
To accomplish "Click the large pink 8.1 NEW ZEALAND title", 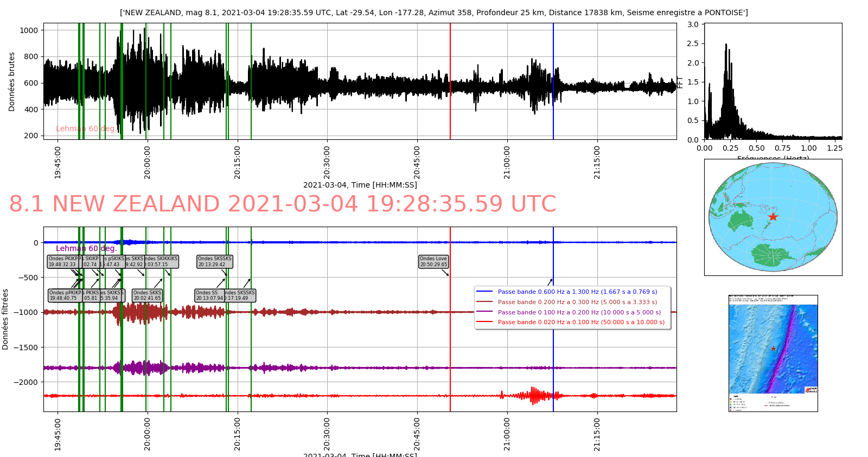I will click(283, 204).
